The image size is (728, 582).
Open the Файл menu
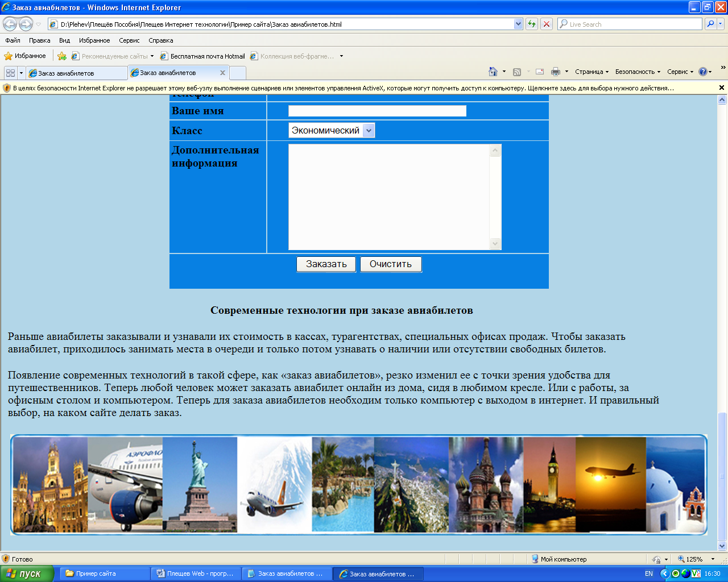[x=13, y=40]
